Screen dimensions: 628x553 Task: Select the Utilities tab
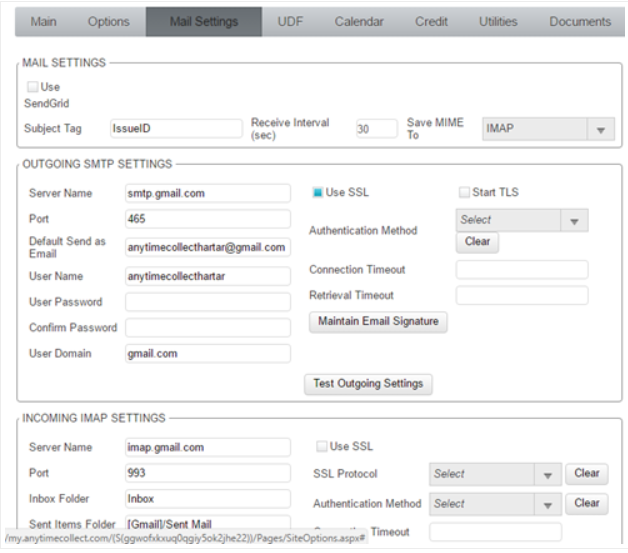[x=498, y=21]
